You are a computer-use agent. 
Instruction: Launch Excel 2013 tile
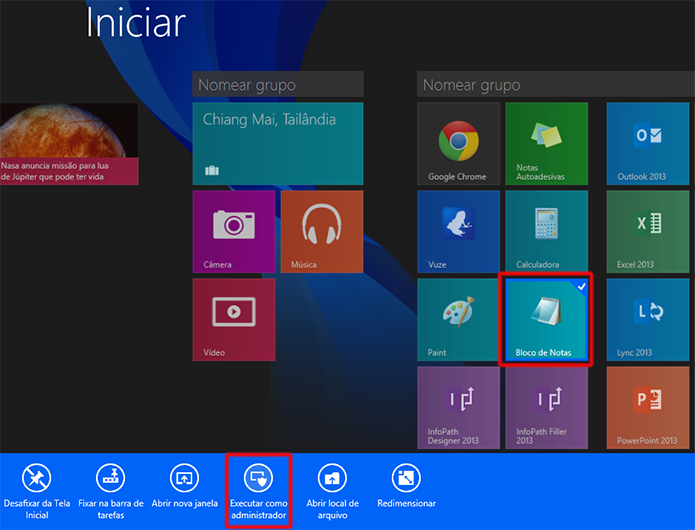point(648,231)
